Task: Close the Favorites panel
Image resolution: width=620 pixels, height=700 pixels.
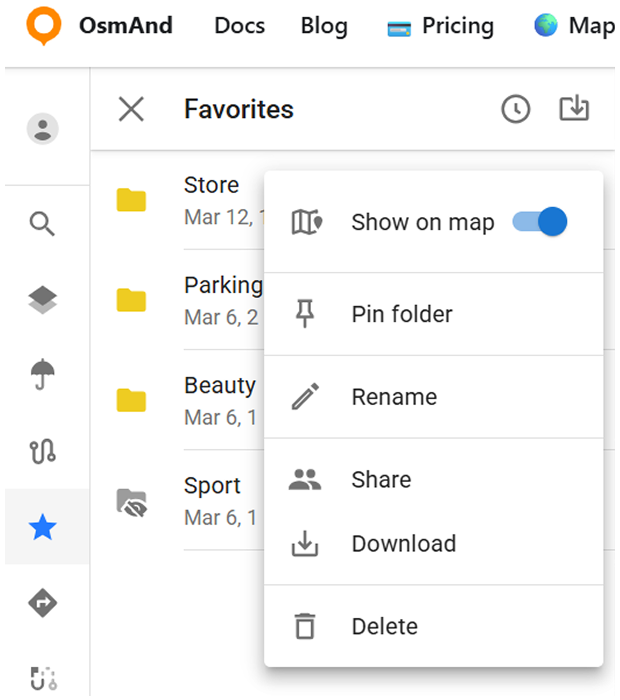Action: [x=131, y=109]
